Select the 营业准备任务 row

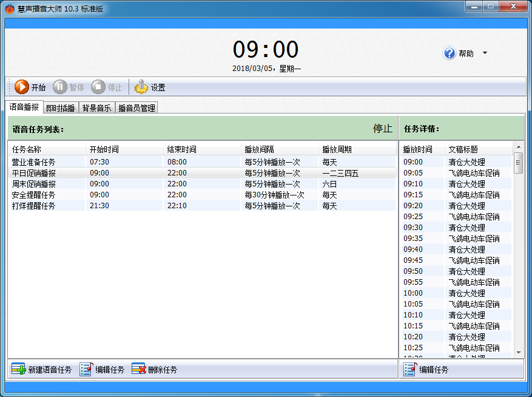tap(202, 162)
